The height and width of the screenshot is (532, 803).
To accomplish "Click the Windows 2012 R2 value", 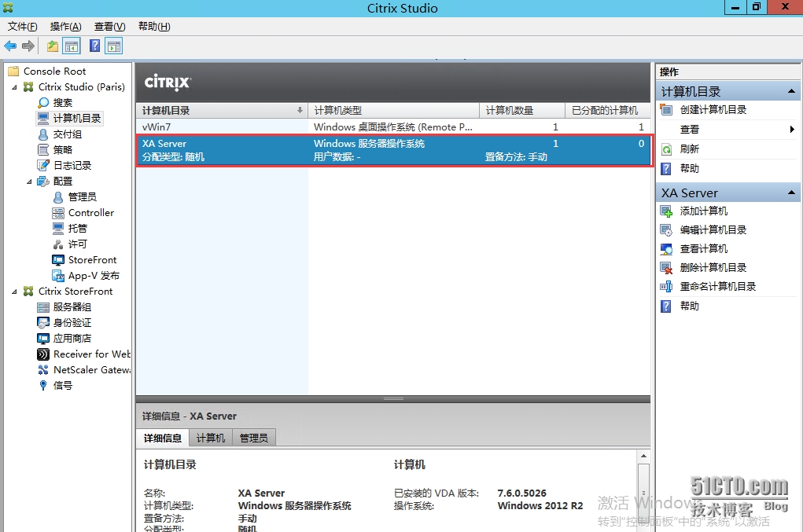I will (540, 506).
